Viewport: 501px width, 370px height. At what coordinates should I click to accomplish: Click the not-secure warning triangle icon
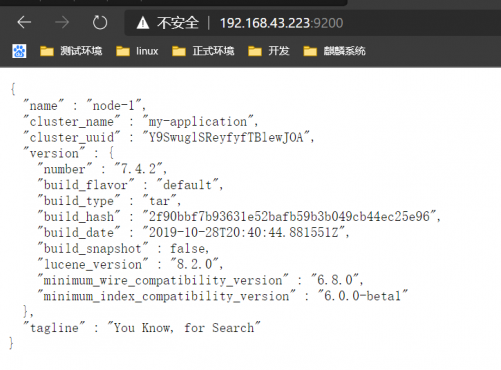143,23
